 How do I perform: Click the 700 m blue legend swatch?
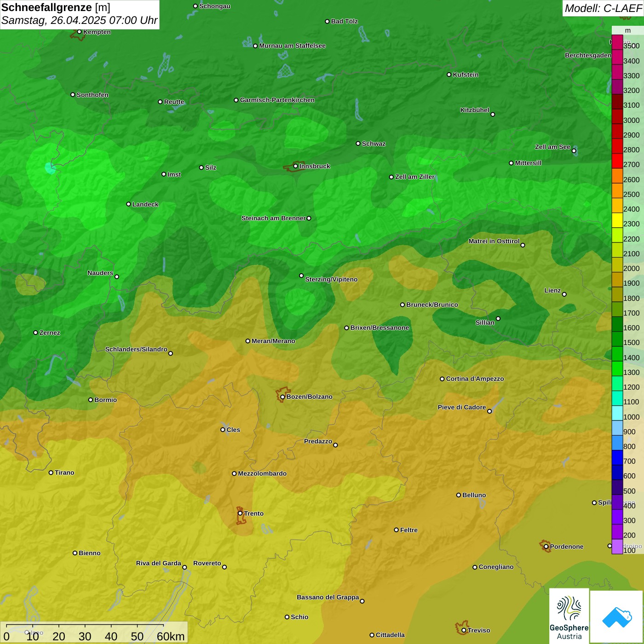(617, 458)
